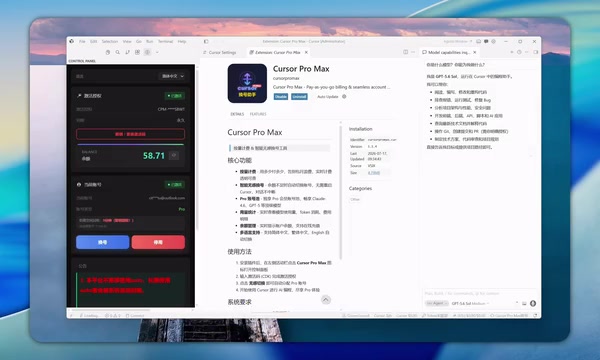The width and height of the screenshot is (600, 360).
Task: Attach an image via chat image icon
Action: (x=524, y=303)
